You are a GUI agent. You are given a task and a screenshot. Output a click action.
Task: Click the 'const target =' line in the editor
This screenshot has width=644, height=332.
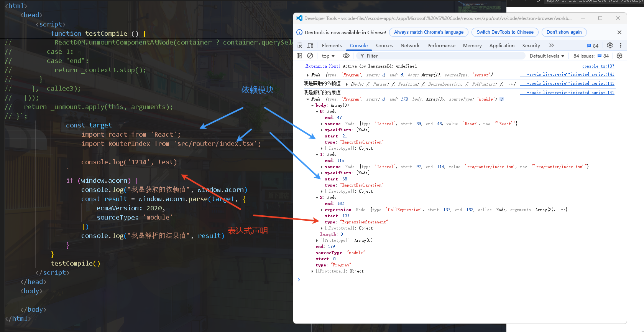[x=96, y=125]
